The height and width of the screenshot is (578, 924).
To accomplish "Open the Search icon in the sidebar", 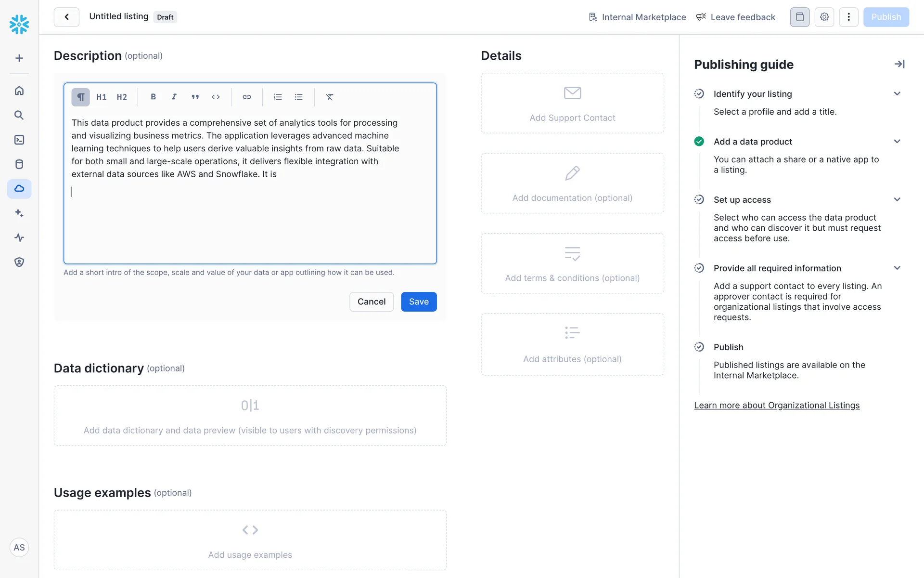I will pos(19,115).
